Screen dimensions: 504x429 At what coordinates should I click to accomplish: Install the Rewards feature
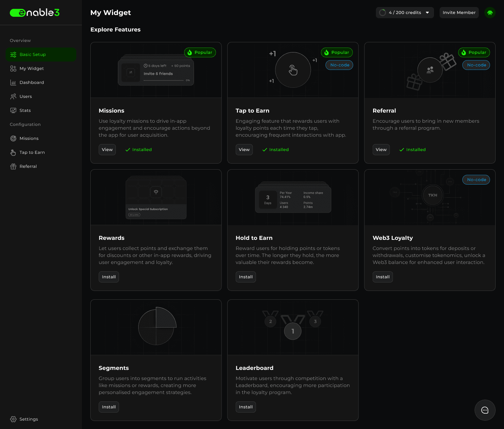[x=108, y=277]
